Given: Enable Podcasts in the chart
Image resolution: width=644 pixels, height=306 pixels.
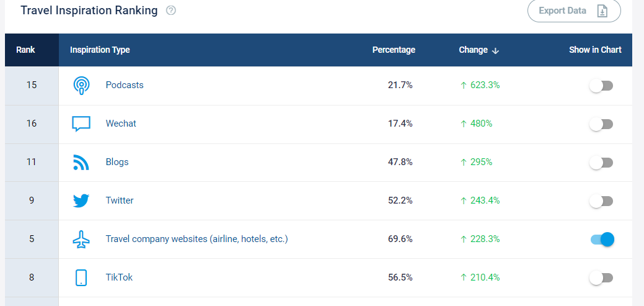Looking at the screenshot, I should tap(601, 86).
